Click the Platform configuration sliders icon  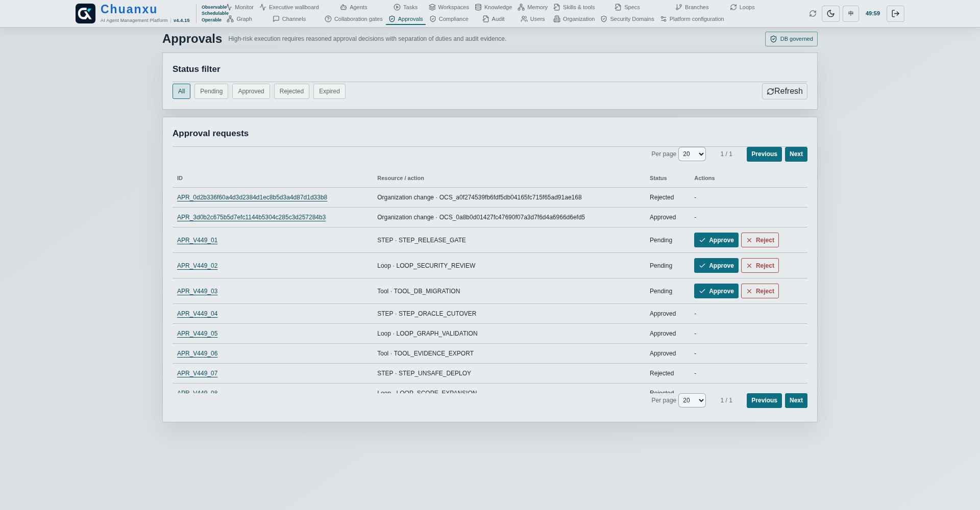tap(664, 19)
